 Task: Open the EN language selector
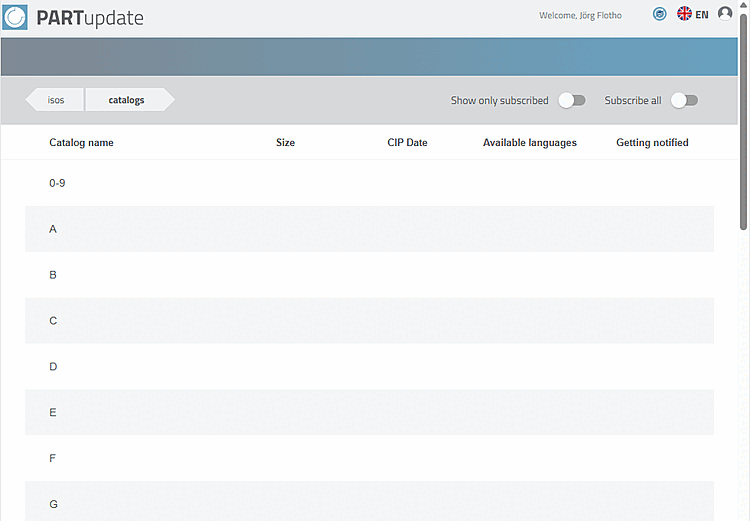(x=702, y=15)
